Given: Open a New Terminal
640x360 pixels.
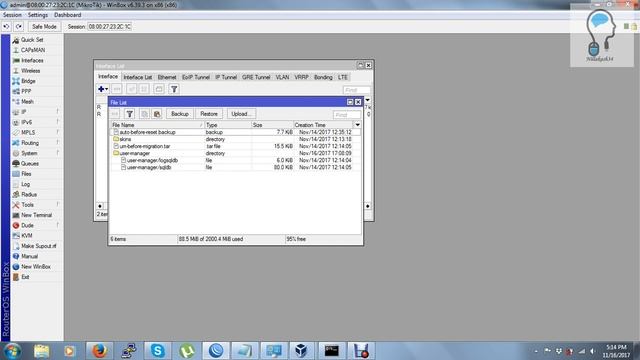Looking at the screenshot, I should point(36,215).
